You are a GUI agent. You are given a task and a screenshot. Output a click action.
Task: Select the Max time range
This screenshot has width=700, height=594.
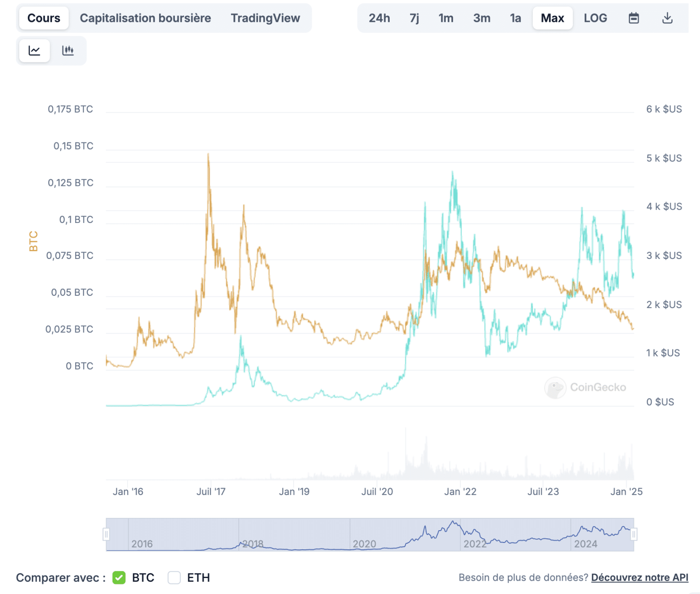pos(552,18)
